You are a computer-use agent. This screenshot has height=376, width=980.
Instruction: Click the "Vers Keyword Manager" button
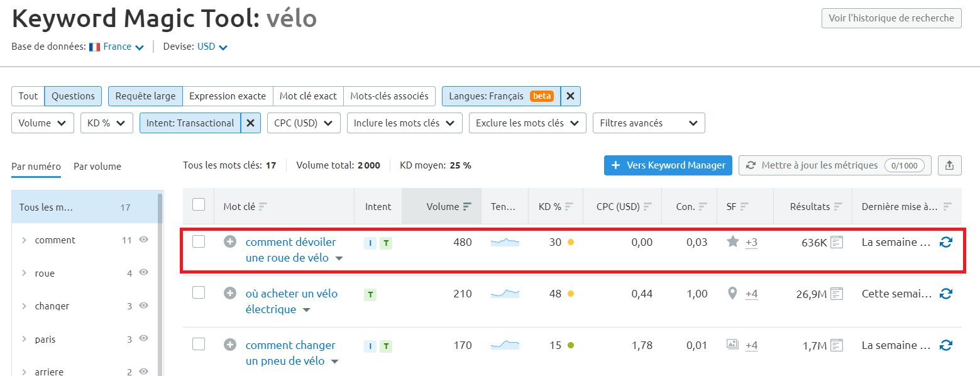[x=668, y=165]
